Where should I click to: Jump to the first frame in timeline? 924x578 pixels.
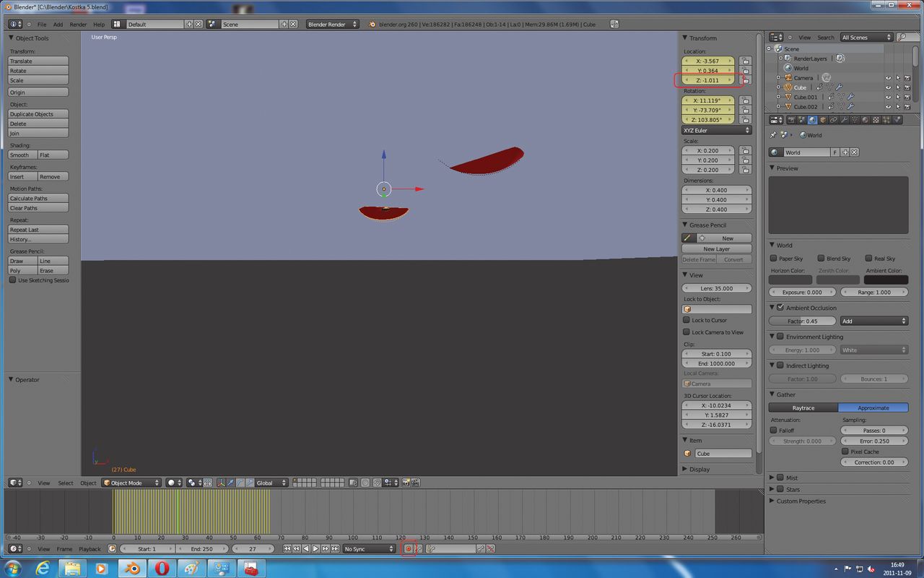pyautogui.click(x=287, y=549)
